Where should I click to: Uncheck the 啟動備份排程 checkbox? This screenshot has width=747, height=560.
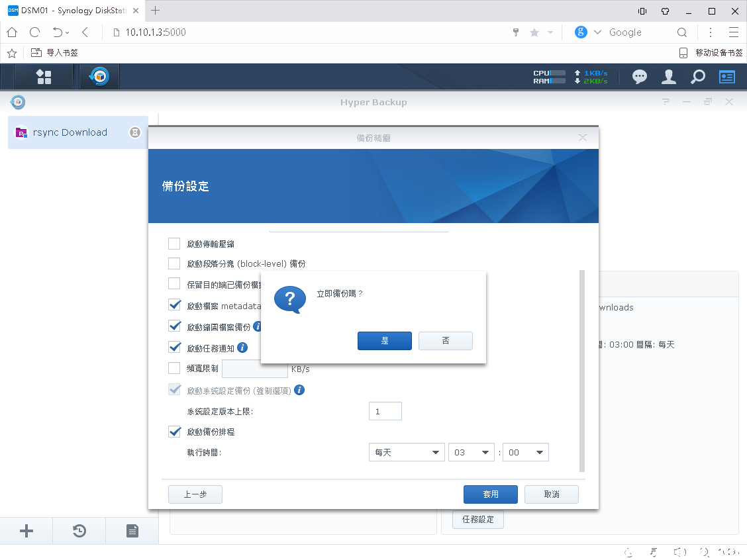[x=175, y=432]
